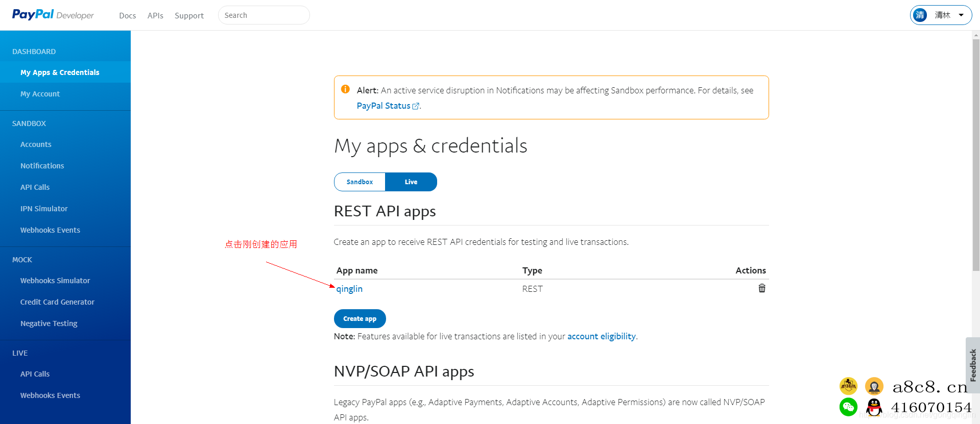980x424 pixels.
Task: Click the user avatar circle icon
Action: (x=920, y=15)
